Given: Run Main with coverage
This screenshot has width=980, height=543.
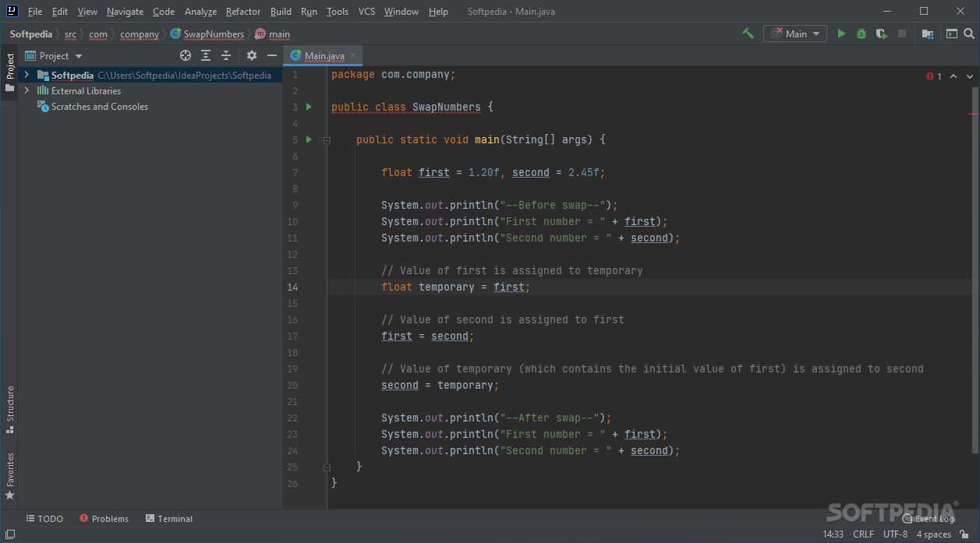Looking at the screenshot, I should [x=881, y=33].
